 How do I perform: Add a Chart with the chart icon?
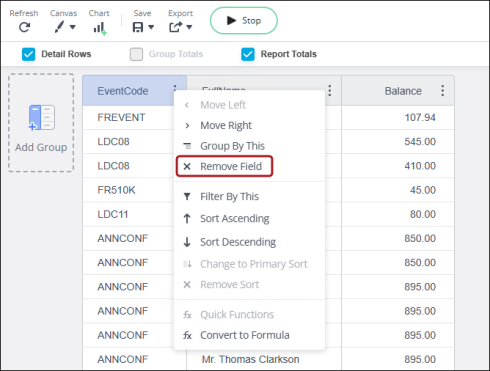click(100, 28)
